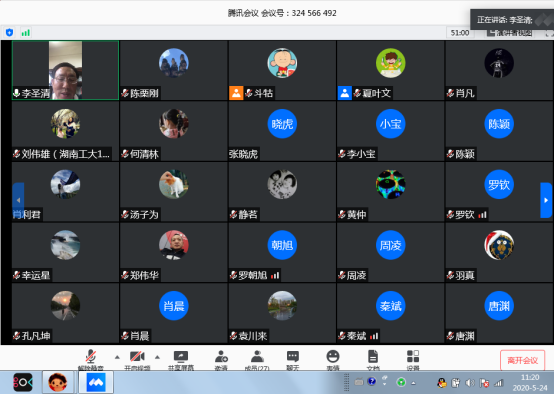Viewport: 554px width, 395px height.
Task: Turn on video with camera button
Action: point(137,359)
